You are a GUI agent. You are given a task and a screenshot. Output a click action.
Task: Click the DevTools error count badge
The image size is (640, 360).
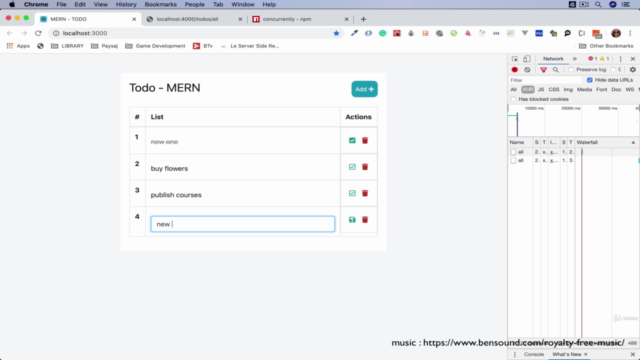click(x=592, y=59)
